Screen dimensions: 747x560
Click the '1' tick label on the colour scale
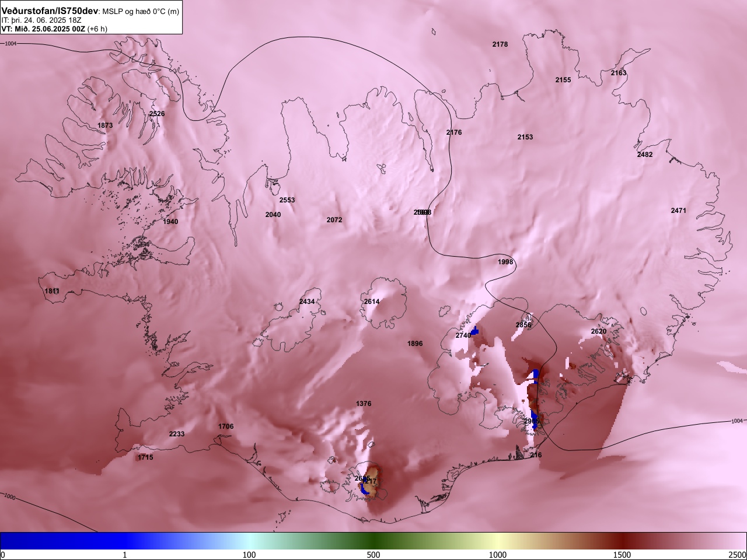click(x=124, y=554)
